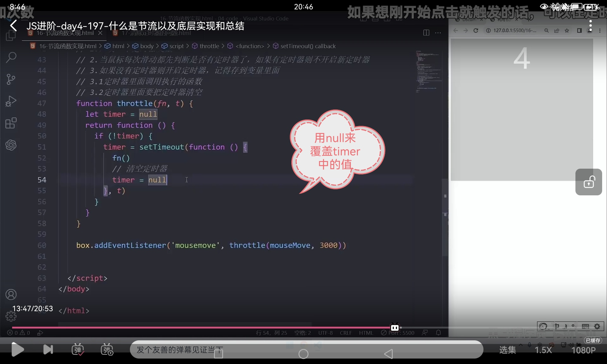Screen dimensions: 607x364
Task: Open the 选集 episode list
Action: point(507,350)
